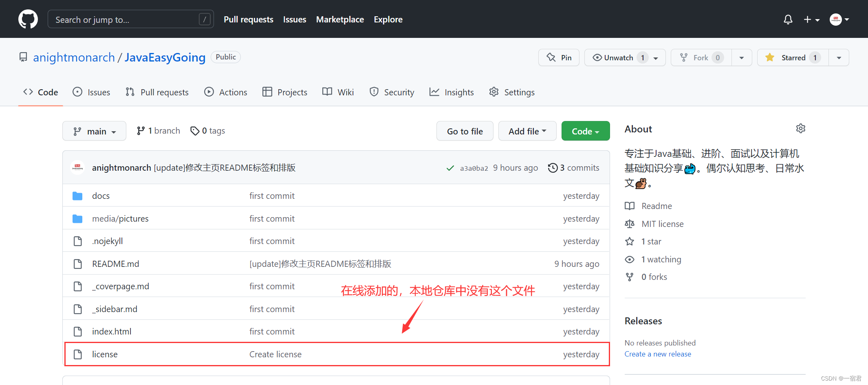Viewport: 868px width, 385px height.
Task: Open the Security tab
Action: 392,92
